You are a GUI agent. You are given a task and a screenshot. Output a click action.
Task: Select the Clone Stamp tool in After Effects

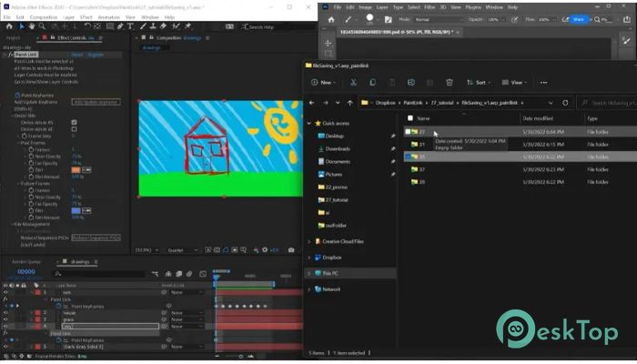(x=153, y=26)
